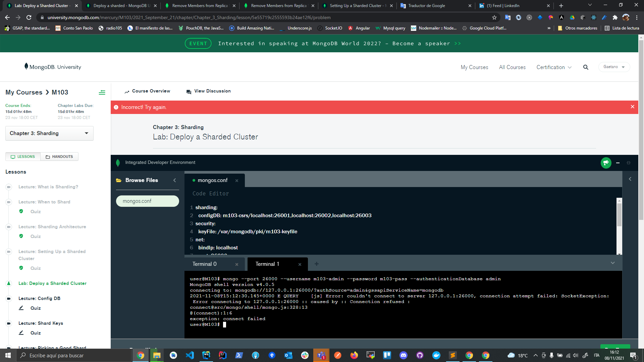Open Chapter 3: Sharding dropdown
This screenshot has width=644, height=362.
[49, 133]
